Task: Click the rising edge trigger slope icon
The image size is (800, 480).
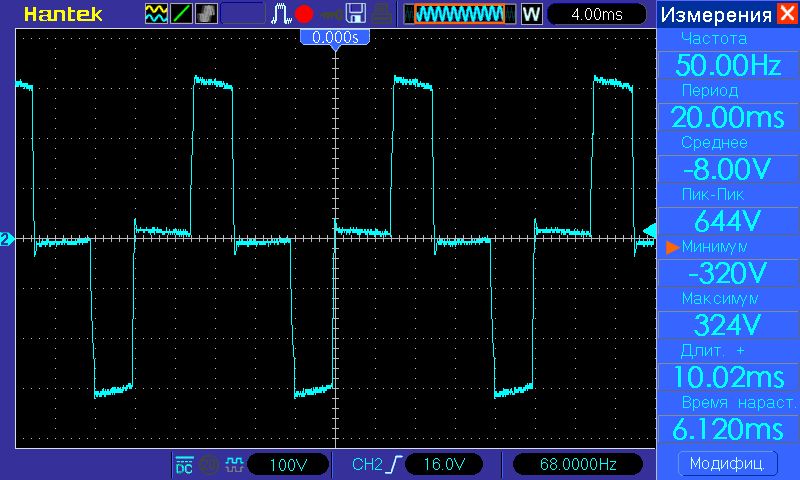Action: tap(394, 464)
